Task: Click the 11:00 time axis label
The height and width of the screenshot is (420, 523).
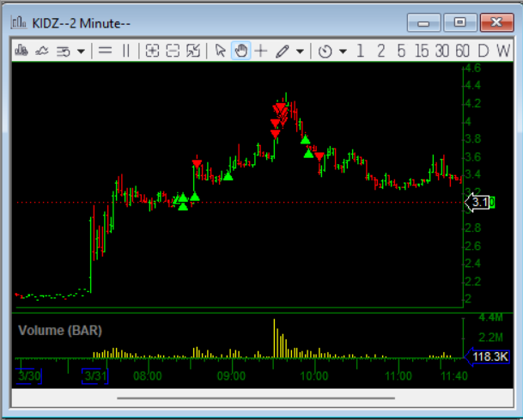Action: click(398, 376)
